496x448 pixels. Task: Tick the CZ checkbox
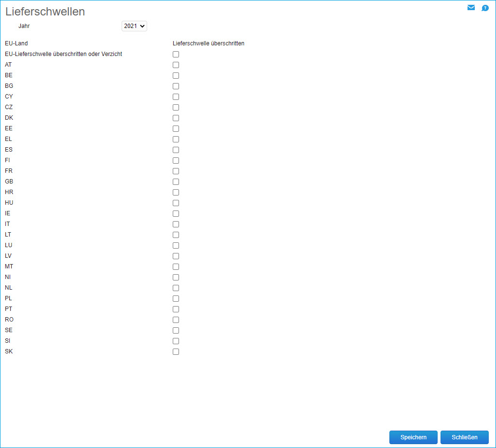click(x=176, y=107)
